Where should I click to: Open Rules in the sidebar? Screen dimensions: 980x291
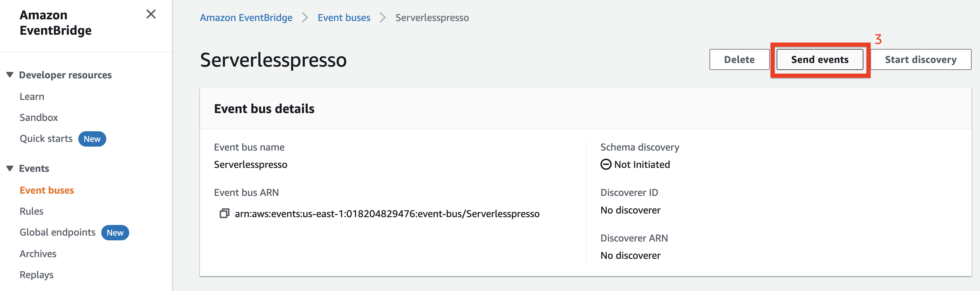pyautogui.click(x=32, y=211)
